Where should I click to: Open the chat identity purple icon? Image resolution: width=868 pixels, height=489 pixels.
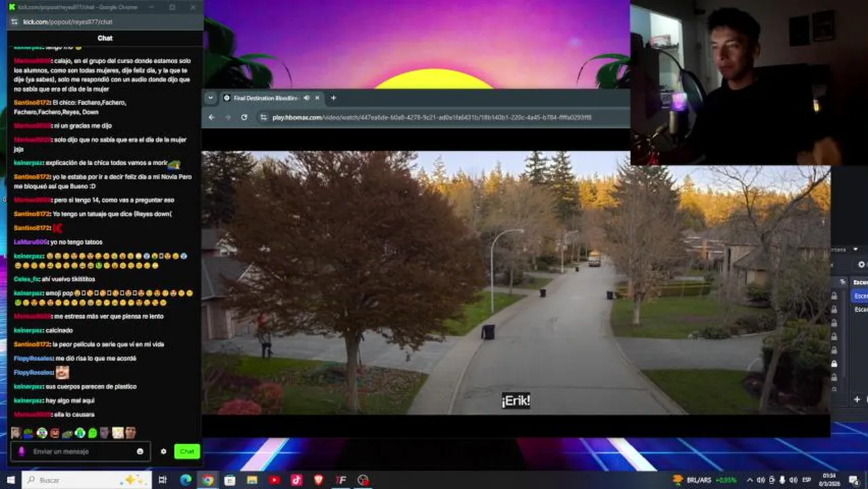22,452
